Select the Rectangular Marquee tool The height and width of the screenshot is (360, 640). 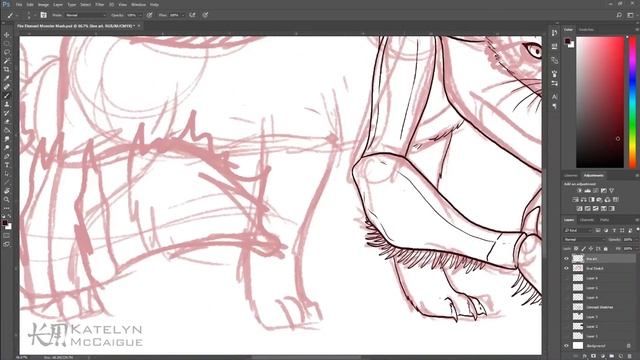7,44
